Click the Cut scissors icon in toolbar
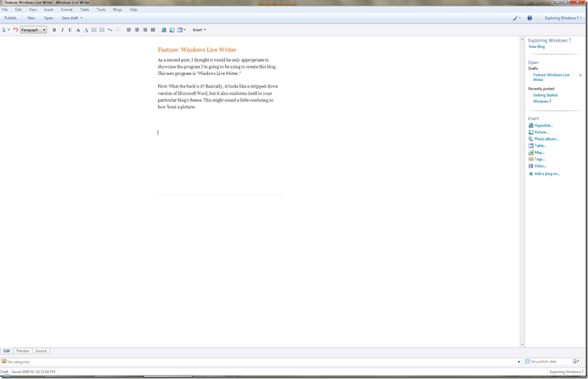Screen dimensions: 588x379 pos(4,29)
